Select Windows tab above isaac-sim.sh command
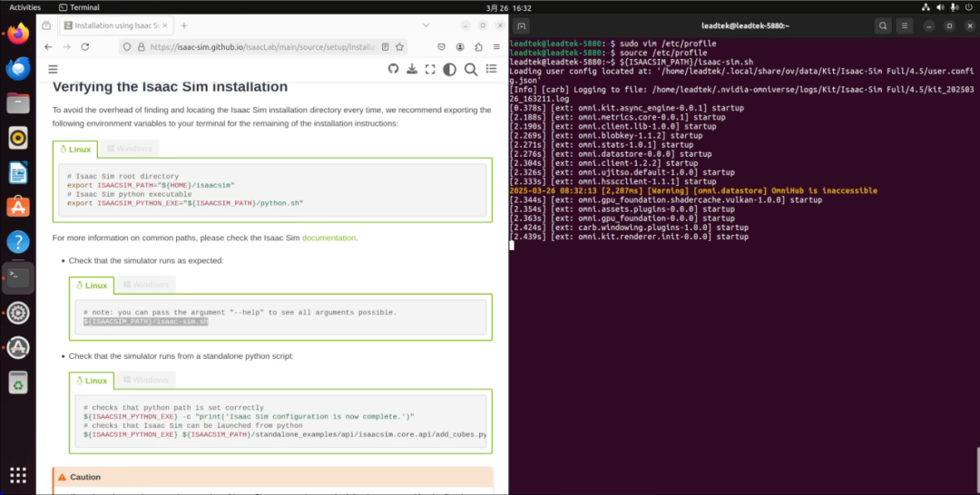The height and width of the screenshot is (495, 980). [x=145, y=286]
